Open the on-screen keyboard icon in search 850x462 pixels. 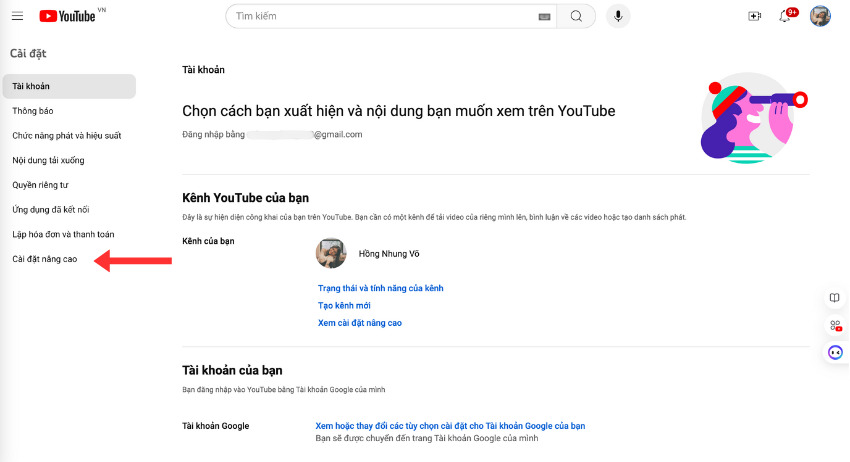pyautogui.click(x=544, y=17)
